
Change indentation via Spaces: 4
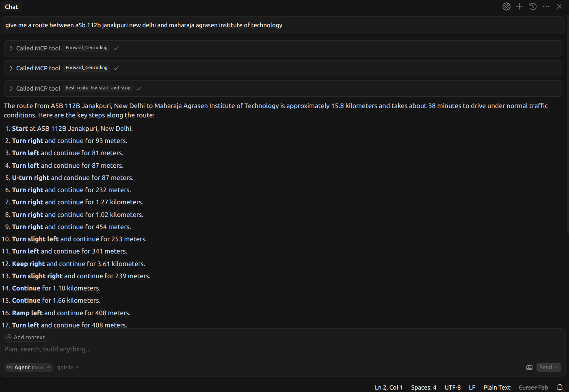423,388
